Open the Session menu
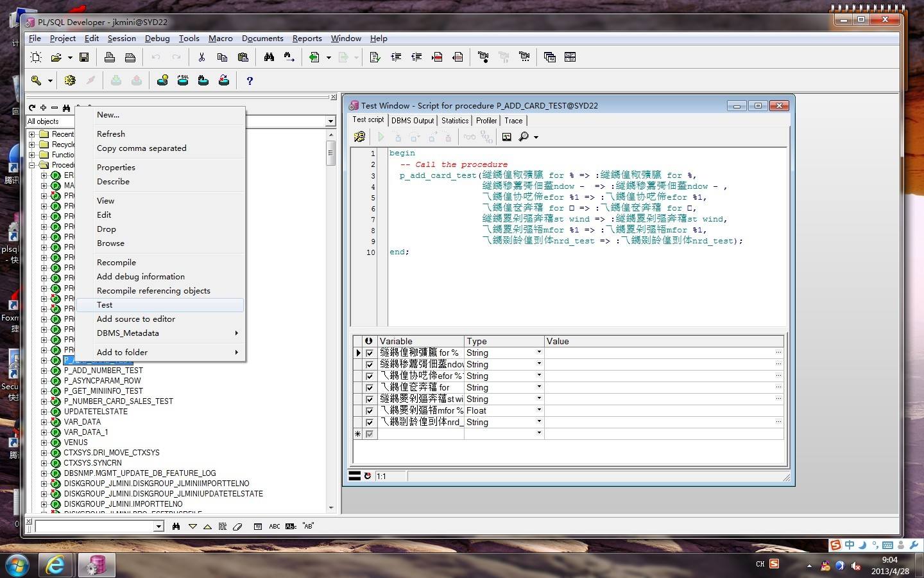Image resolution: width=924 pixels, height=578 pixels. point(121,39)
